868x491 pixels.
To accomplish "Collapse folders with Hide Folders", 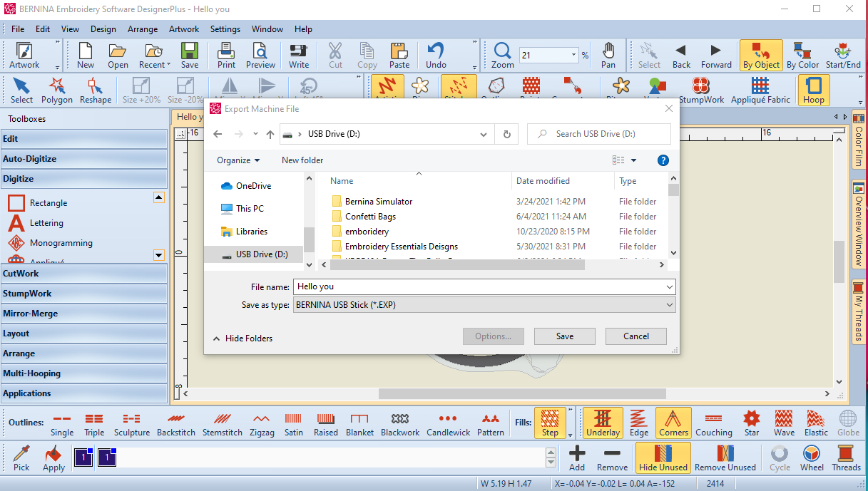I will 242,338.
